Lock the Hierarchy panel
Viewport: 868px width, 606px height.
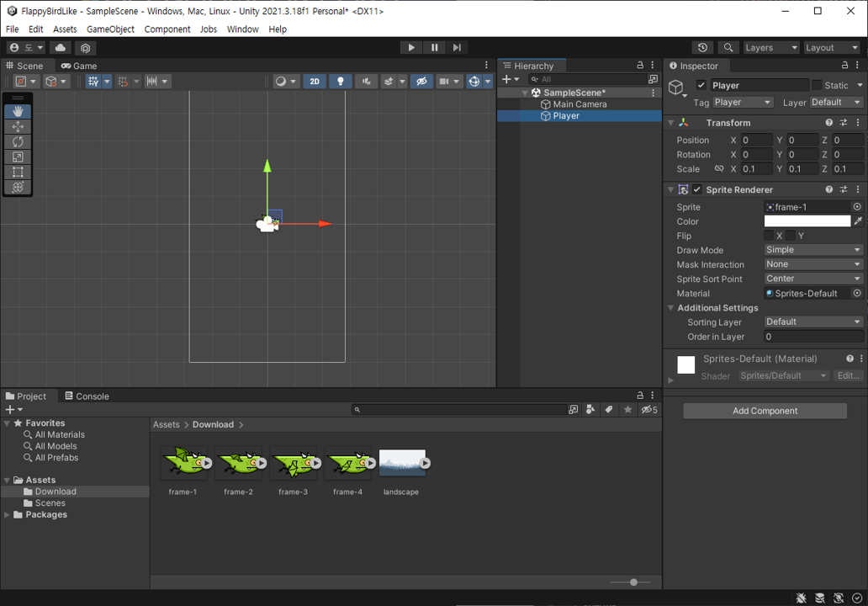640,65
